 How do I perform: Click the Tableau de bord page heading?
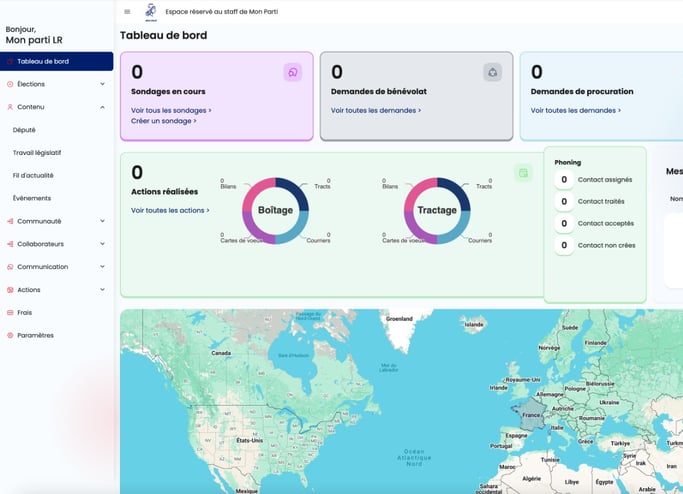point(163,35)
